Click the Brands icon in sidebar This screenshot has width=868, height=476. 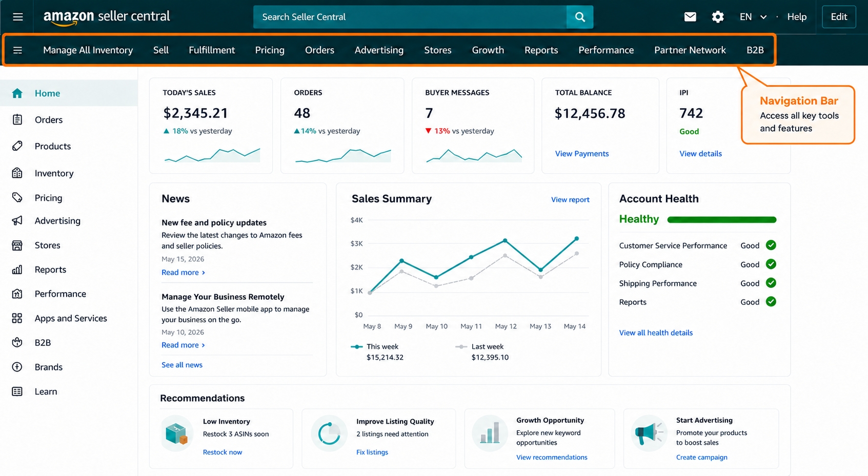(x=17, y=367)
